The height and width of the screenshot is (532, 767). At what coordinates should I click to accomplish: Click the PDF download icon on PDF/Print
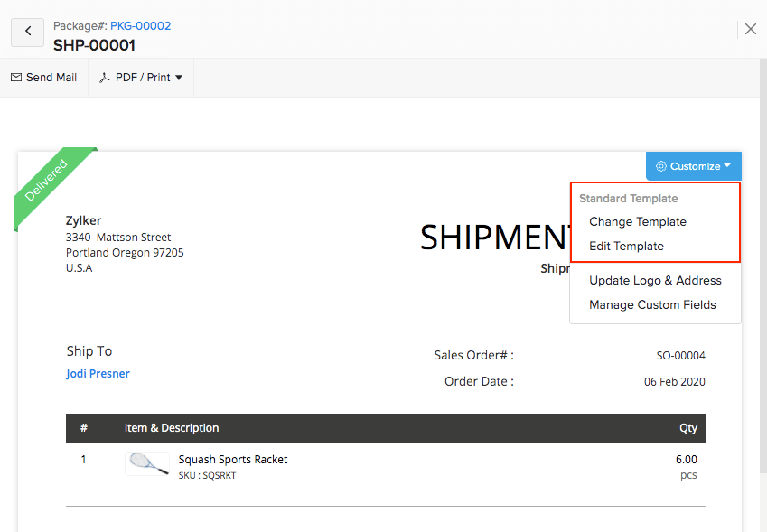point(106,77)
